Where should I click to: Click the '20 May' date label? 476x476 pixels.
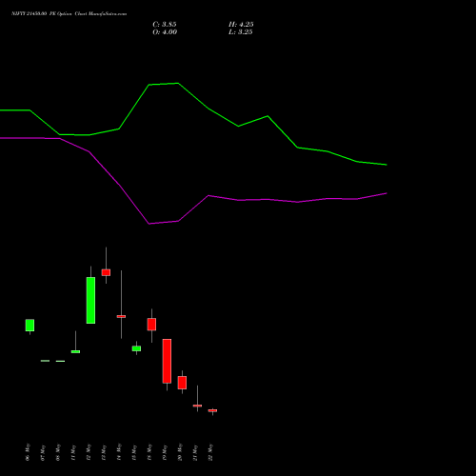(x=180, y=452)
